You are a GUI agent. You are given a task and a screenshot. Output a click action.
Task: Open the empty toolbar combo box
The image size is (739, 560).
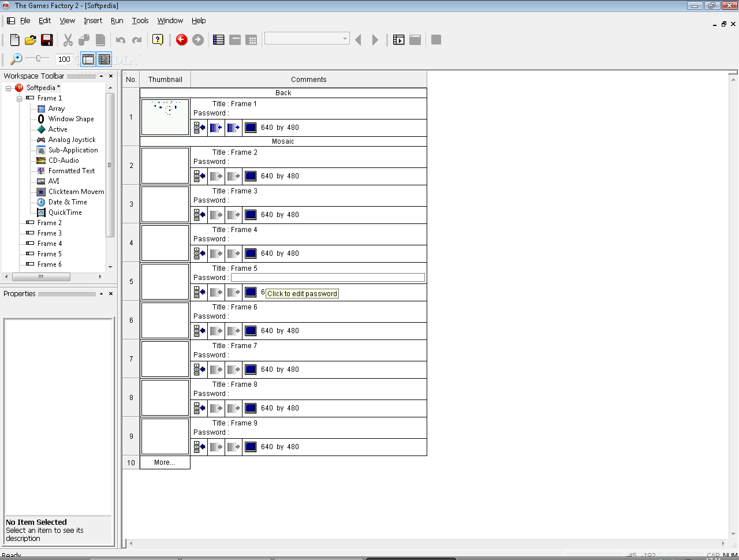click(x=307, y=39)
